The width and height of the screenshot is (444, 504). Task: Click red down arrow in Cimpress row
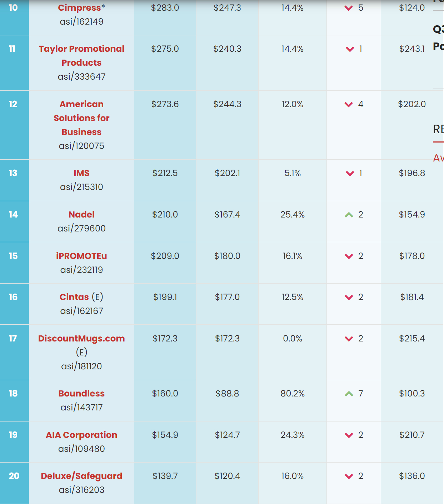(x=349, y=8)
